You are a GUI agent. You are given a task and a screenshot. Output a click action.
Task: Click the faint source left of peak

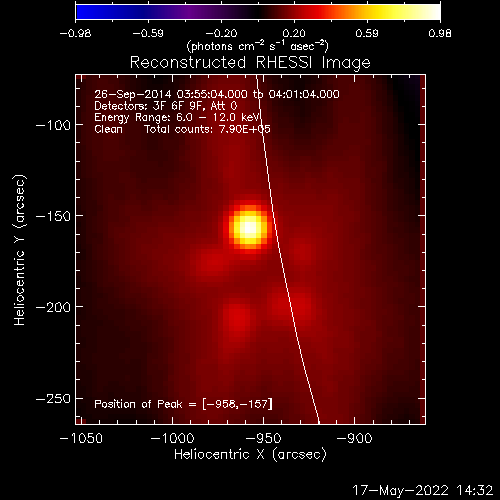[x=209, y=264]
